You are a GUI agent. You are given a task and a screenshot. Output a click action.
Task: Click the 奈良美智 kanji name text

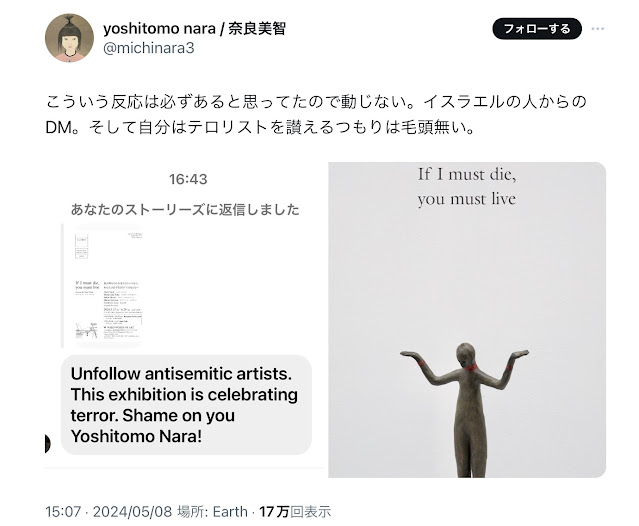click(x=257, y=29)
